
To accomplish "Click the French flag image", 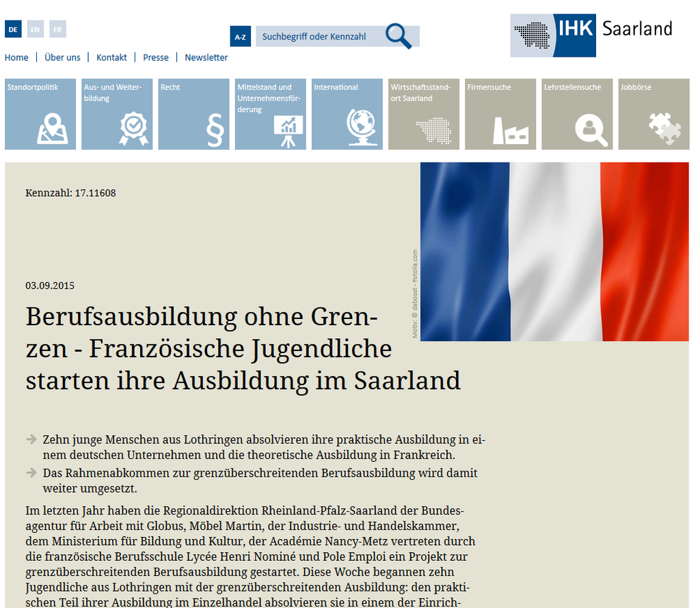I will [x=554, y=251].
